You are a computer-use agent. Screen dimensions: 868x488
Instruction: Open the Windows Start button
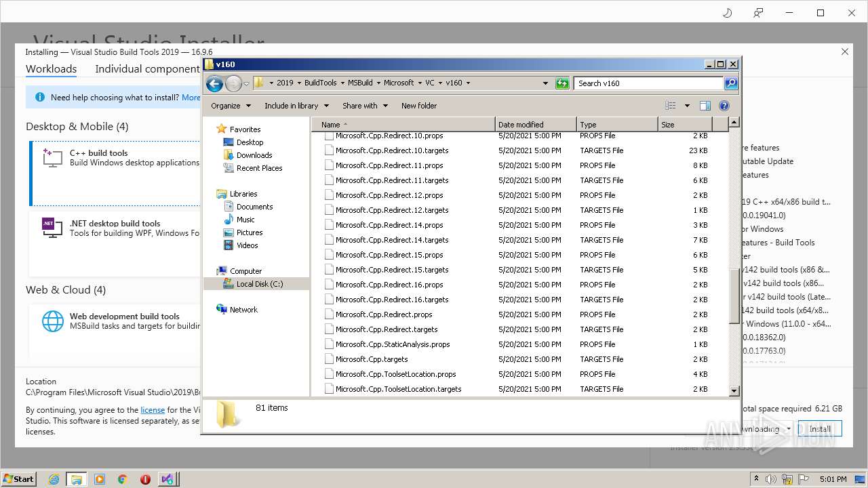pyautogui.click(x=19, y=479)
